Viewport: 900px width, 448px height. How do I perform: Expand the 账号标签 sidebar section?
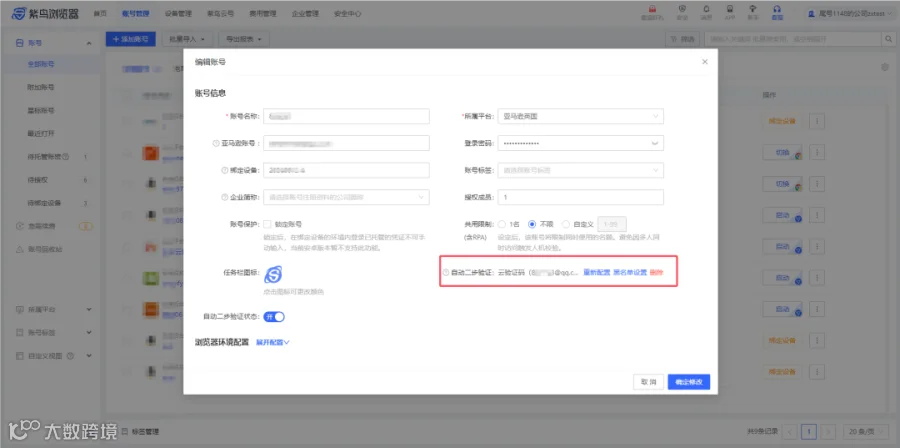[x=89, y=333]
